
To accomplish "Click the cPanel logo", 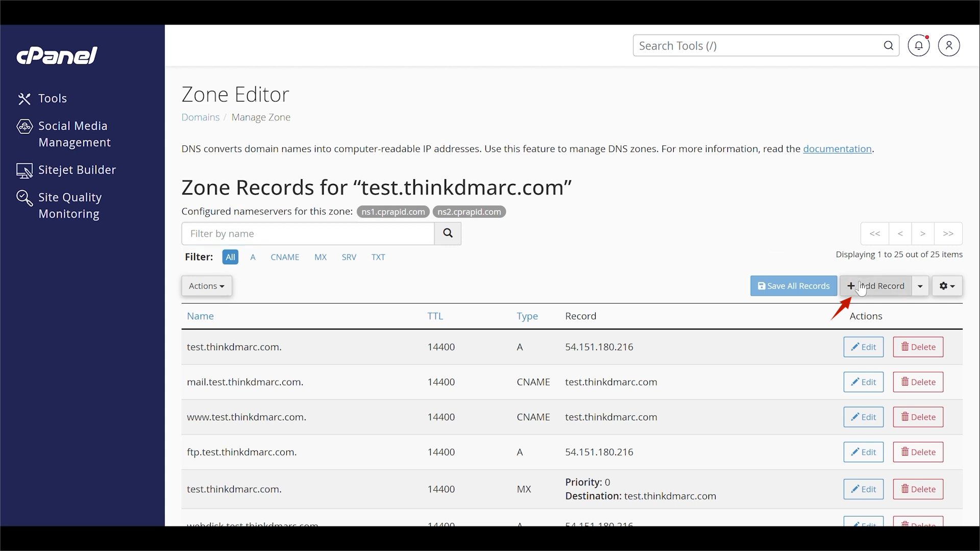I will tap(57, 55).
